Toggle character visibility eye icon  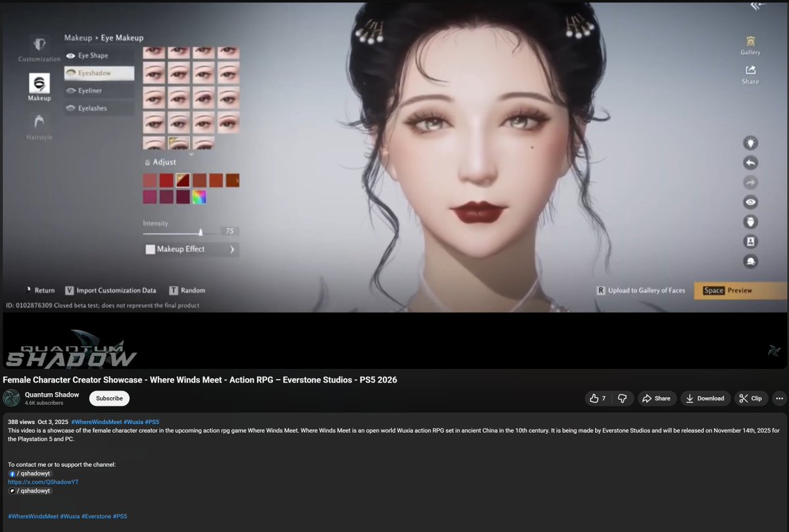click(750, 202)
